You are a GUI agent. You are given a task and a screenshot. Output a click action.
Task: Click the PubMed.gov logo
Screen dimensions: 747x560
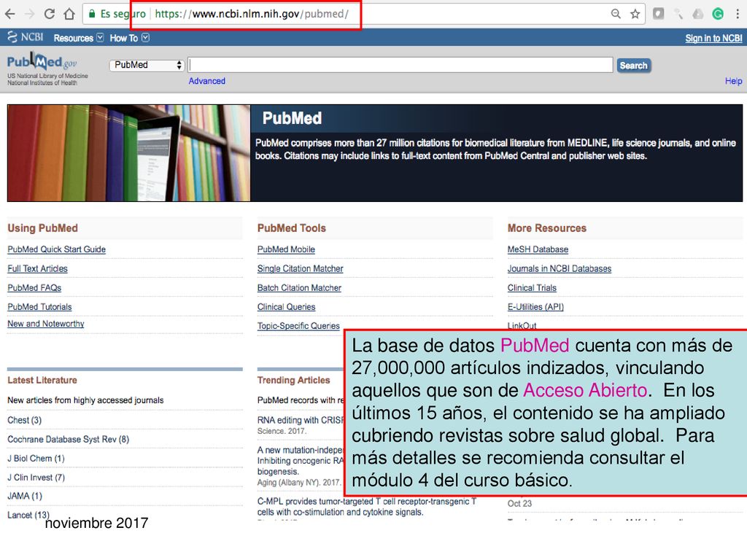(x=42, y=61)
